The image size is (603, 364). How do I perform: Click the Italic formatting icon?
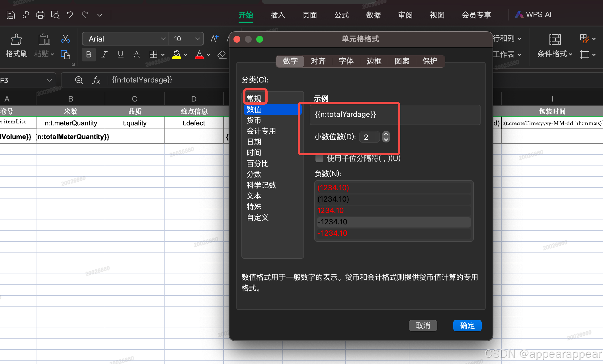click(104, 54)
